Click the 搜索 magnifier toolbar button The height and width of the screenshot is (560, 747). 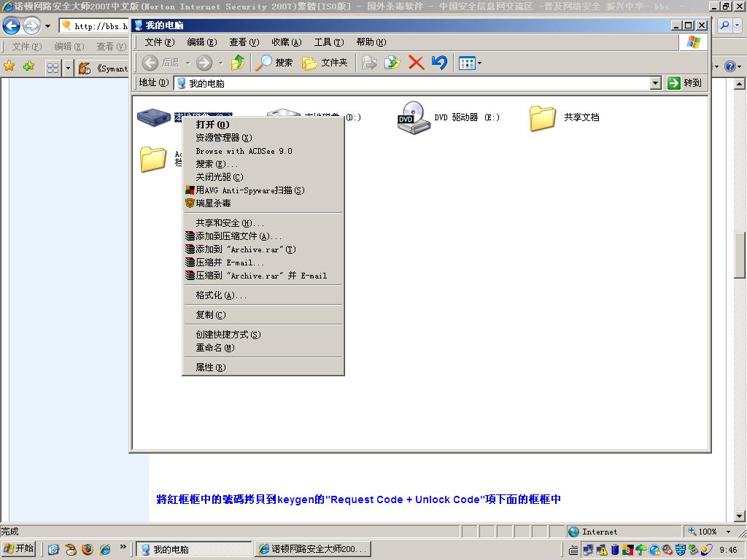click(x=274, y=63)
